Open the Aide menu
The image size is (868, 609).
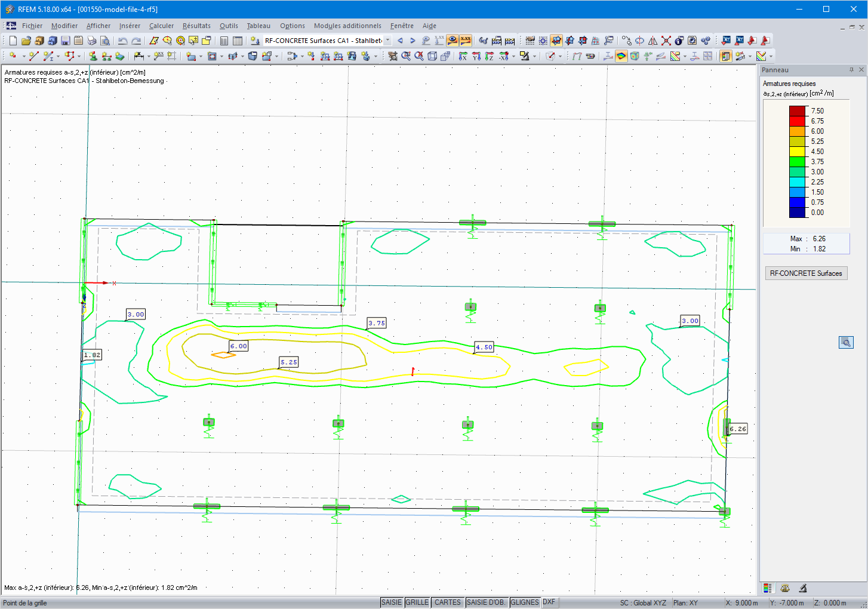[x=429, y=26]
